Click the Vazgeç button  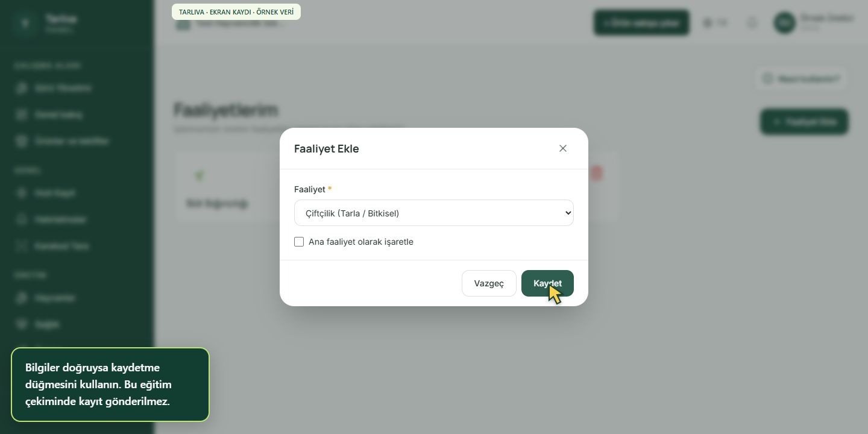pyautogui.click(x=489, y=283)
